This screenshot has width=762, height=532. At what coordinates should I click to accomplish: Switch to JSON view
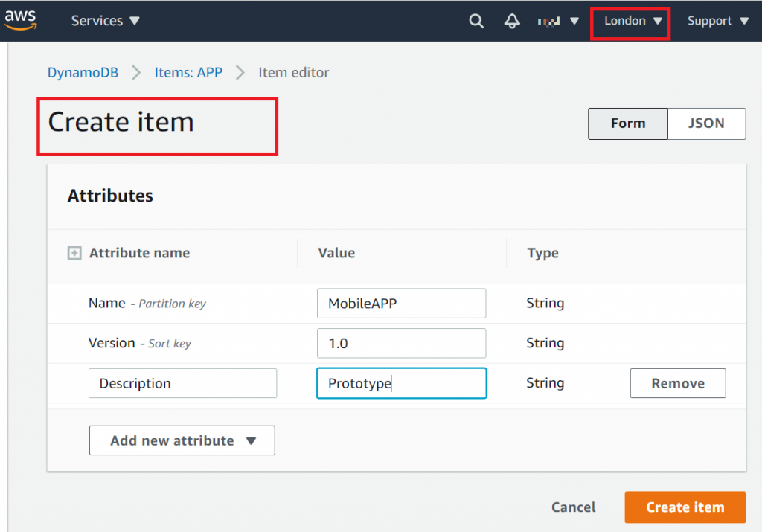[706, 124]
